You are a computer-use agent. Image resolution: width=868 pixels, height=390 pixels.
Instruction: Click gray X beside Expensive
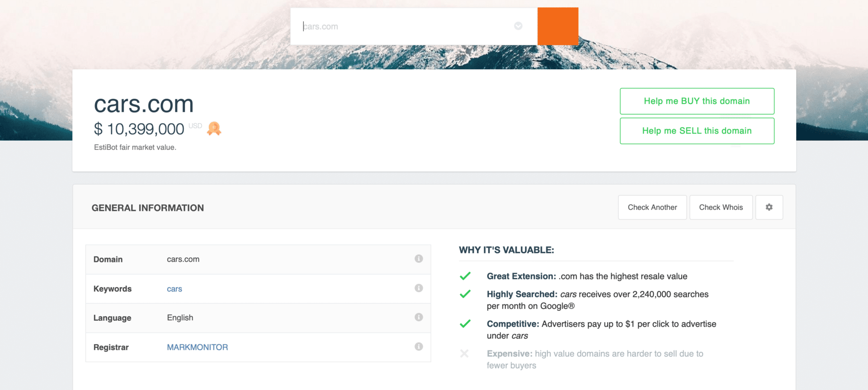[x=464, y=354]
